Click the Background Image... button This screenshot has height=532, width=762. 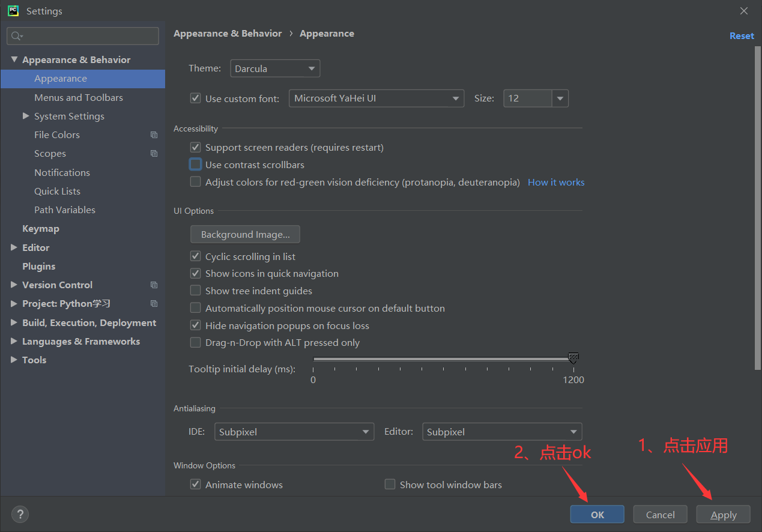[245, 234]
